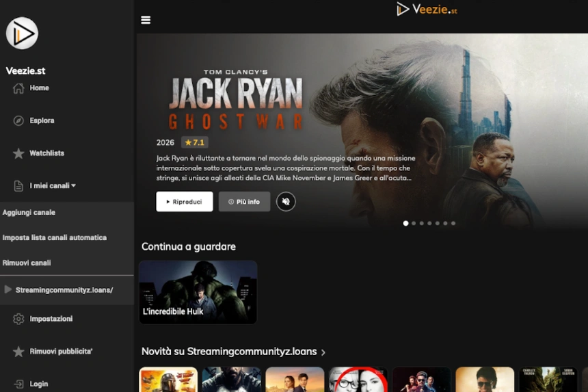588x392 pixels.
Task: Click the Riproduci button
Action: pos(185,201)
